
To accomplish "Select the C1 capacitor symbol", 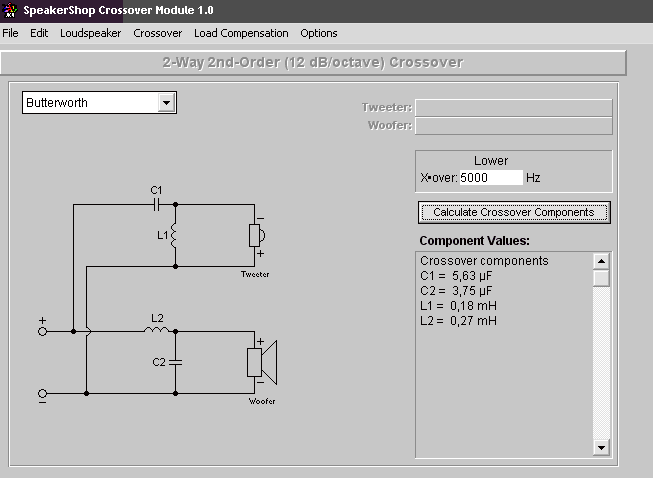I will pos(156,205).
